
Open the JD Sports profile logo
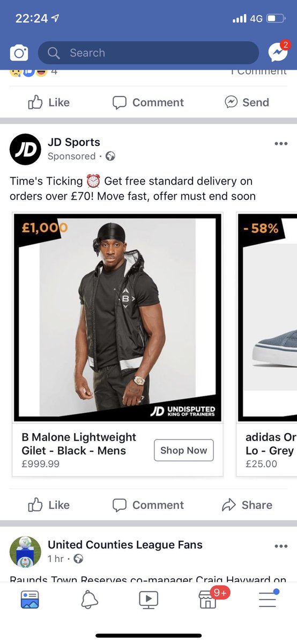point(25,149)
